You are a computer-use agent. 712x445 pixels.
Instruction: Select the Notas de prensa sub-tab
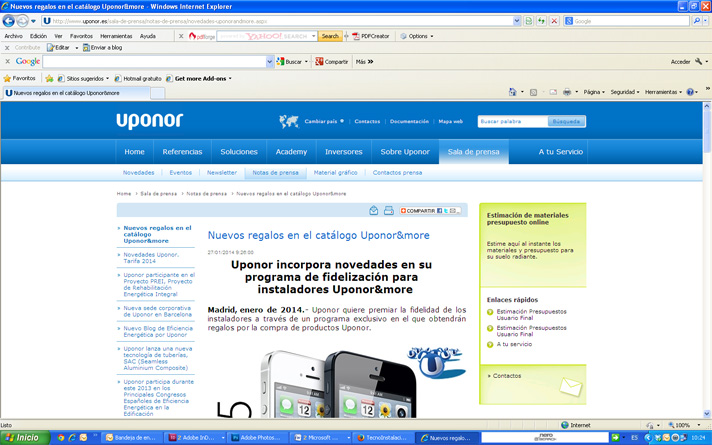(275, 173)
